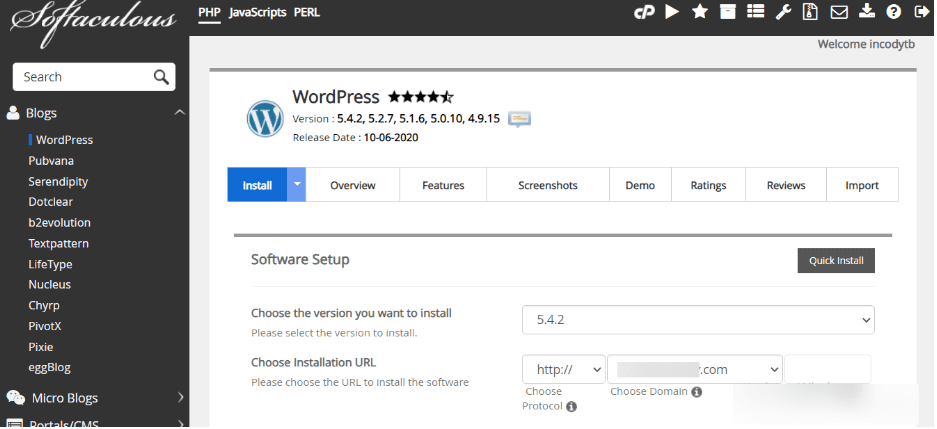Expand the Micro Blogs category chevron
The image size is (937, 429).
tap(181, 397)
